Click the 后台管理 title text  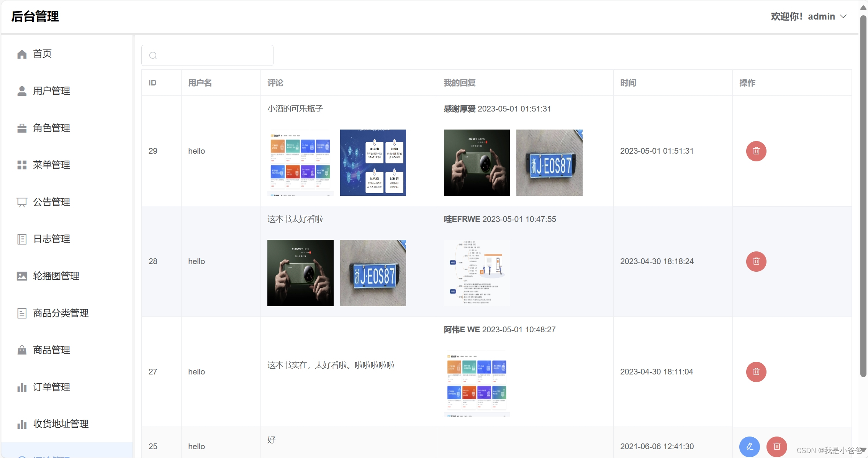(x=34, y=16)
